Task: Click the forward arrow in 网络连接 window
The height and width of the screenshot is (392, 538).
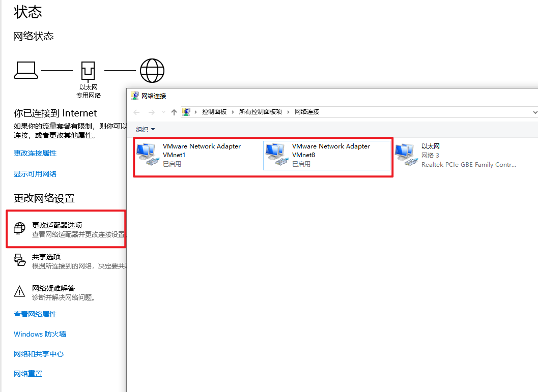Action: click(x=151, y=112)
